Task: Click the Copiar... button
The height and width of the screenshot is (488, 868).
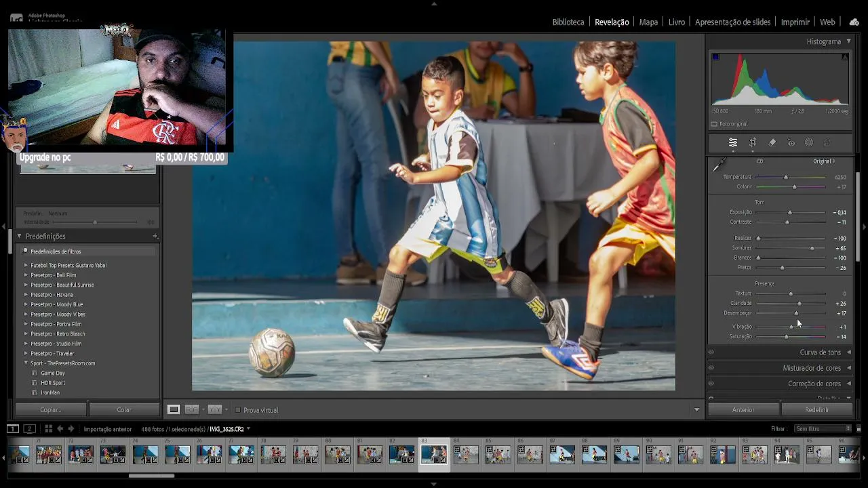Action: tap(51, 409)
